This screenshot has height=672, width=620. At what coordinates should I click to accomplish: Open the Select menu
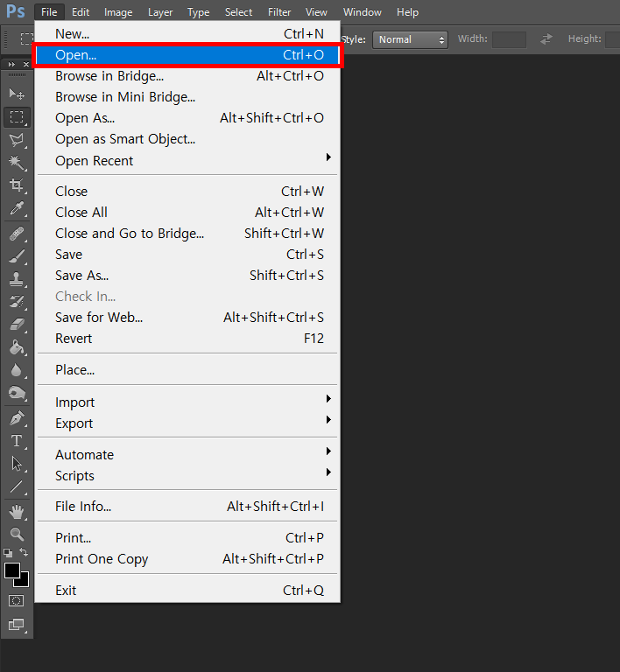tap(238, 12)
